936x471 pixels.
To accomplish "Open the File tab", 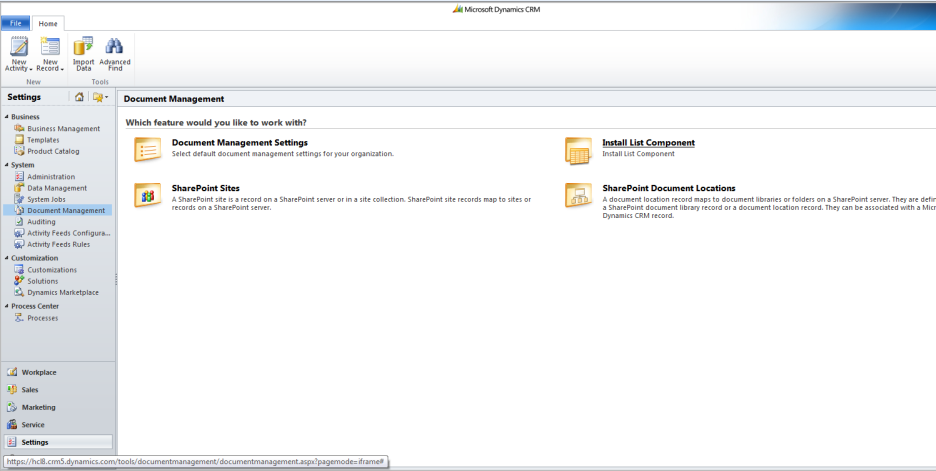I will pos(16,23).
